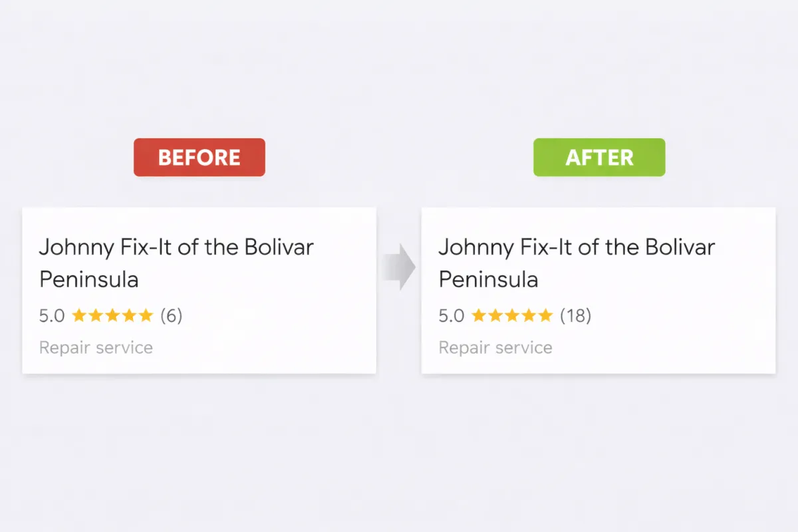Click Repair service in the after card
This screenshot has width=798, height=532.
tap(495, 348)
